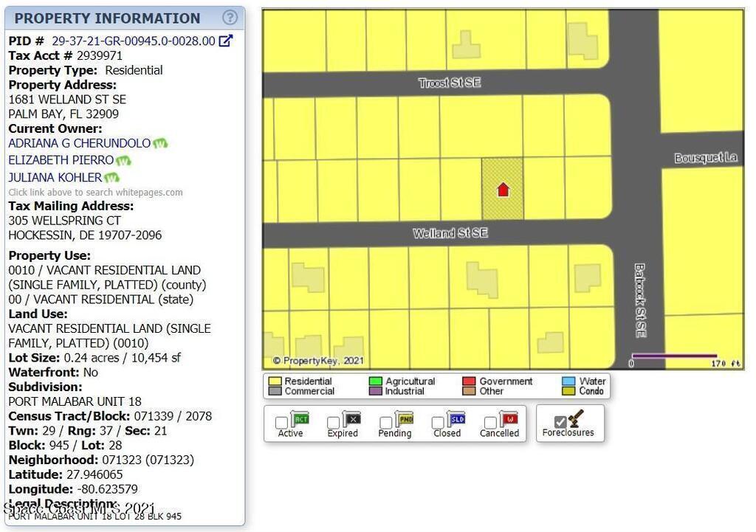
Task: Click the yellow Residential legend swatch
Action: tap(275, 381)
